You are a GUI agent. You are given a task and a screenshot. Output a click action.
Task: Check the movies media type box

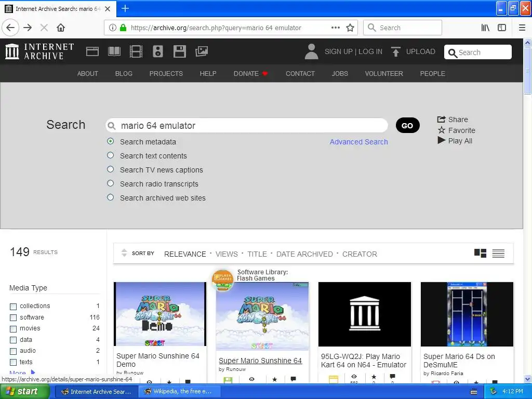tap(13, 329)
